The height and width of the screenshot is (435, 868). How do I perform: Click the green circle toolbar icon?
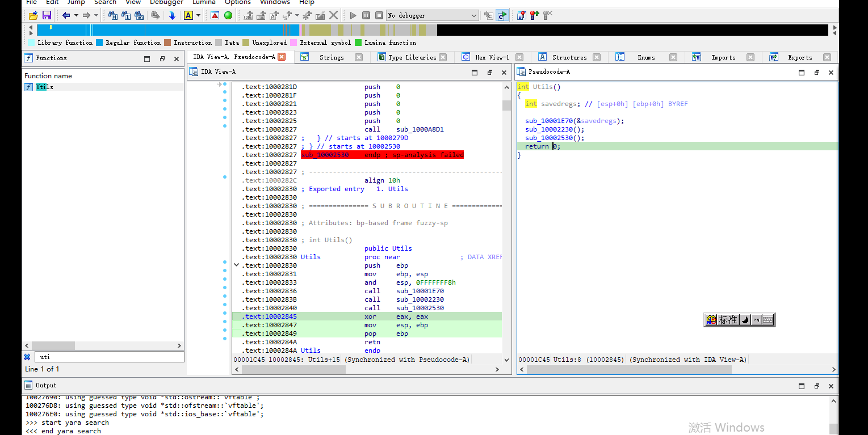coord(228,15)
